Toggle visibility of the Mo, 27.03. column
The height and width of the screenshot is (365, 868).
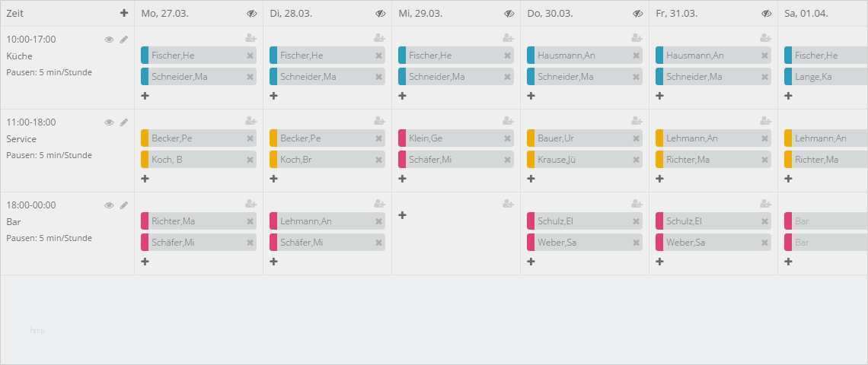pyautogui.click(x=252, y=14)
